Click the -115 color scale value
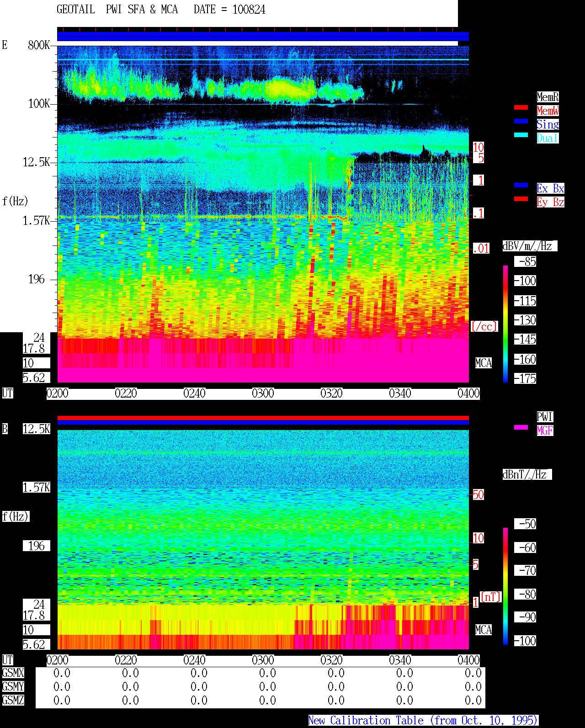Viewport: 585px width, 728px height. 525,301
